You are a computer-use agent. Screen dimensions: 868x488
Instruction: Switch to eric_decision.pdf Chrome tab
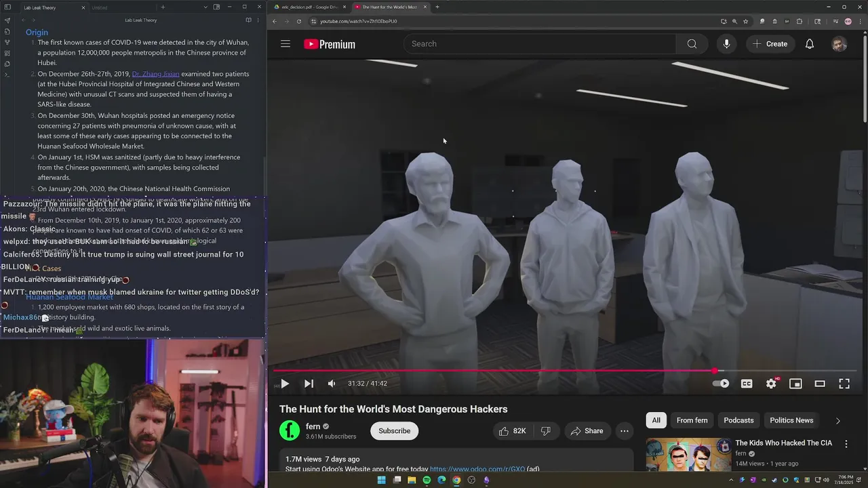(309, 7)
